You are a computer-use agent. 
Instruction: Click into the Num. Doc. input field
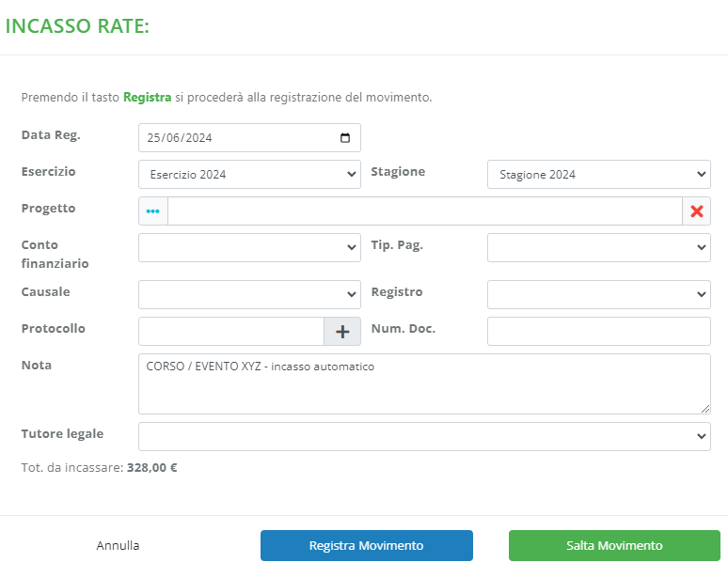click(598, 332)
